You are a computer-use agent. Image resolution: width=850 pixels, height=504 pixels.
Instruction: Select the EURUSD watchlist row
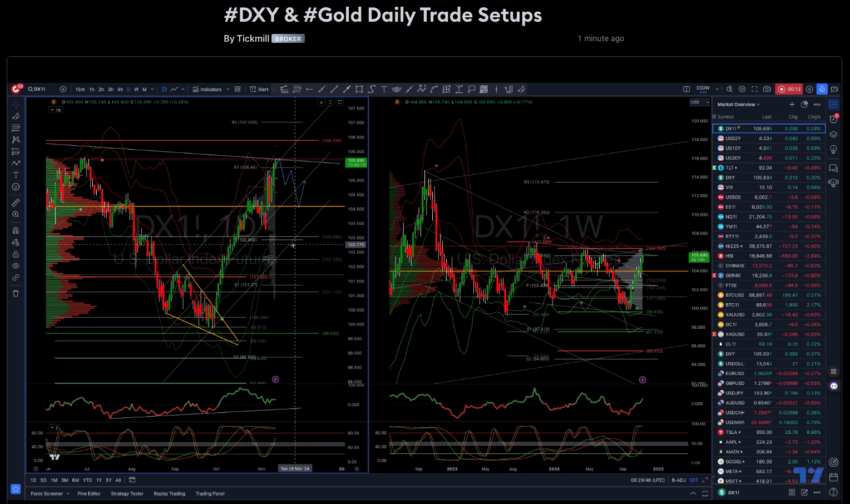tap(769, 374)
